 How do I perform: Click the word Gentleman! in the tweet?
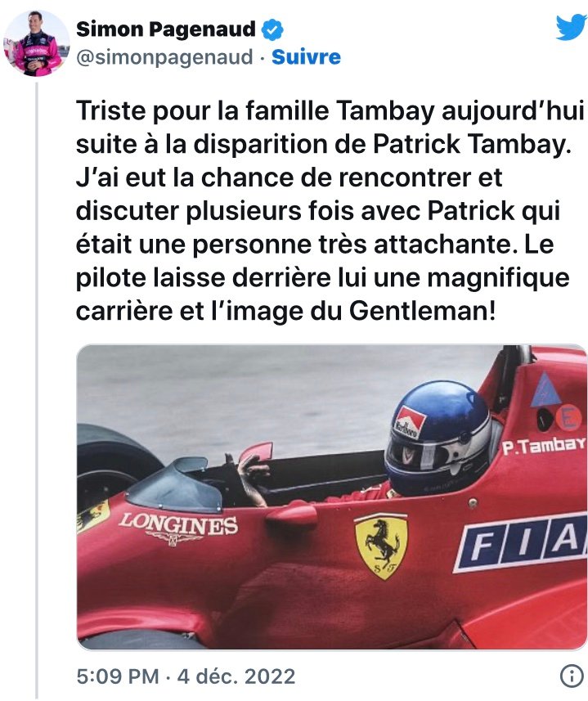tap(422, 311)
